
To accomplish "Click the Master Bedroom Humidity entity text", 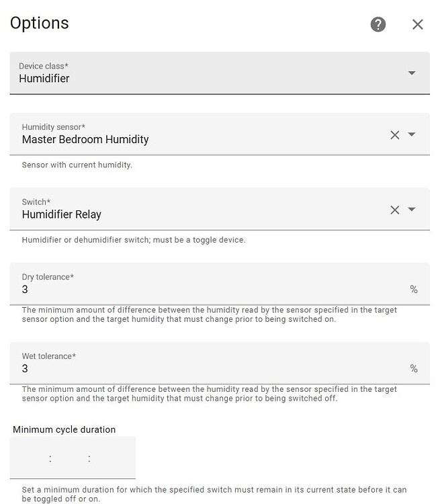I will [85, 140].
